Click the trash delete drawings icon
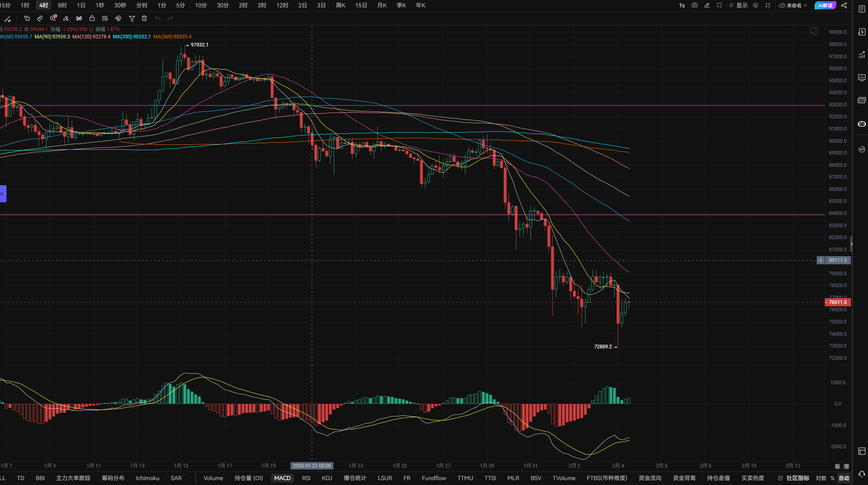This screenshot has width=868, height=485. (x=144, y=18)
